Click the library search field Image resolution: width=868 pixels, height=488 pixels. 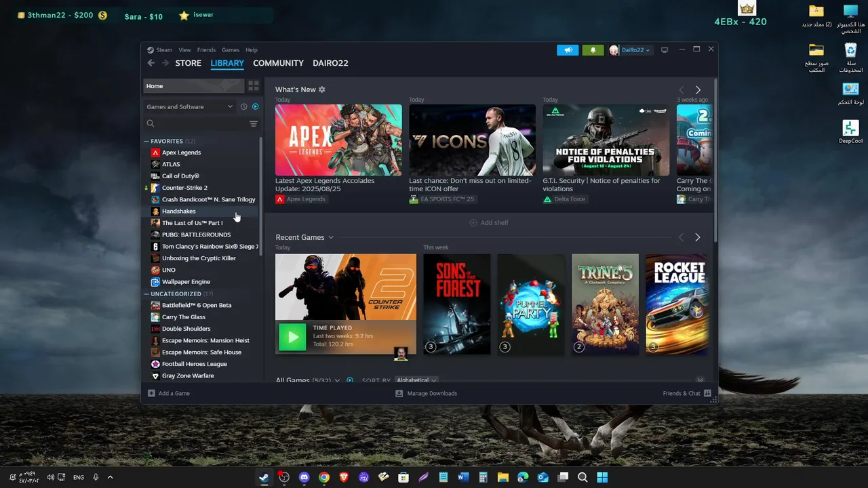[195, 123]
